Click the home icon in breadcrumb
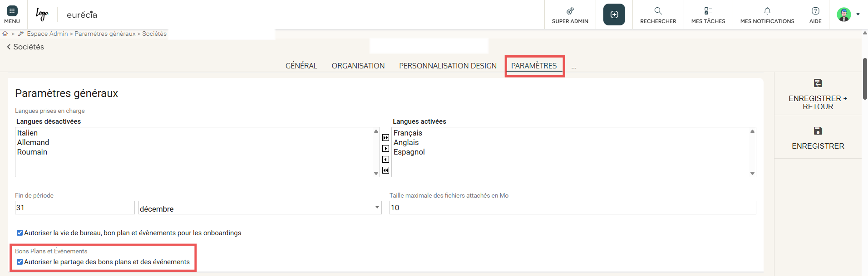Screen dimensions: 868x276 5,34
